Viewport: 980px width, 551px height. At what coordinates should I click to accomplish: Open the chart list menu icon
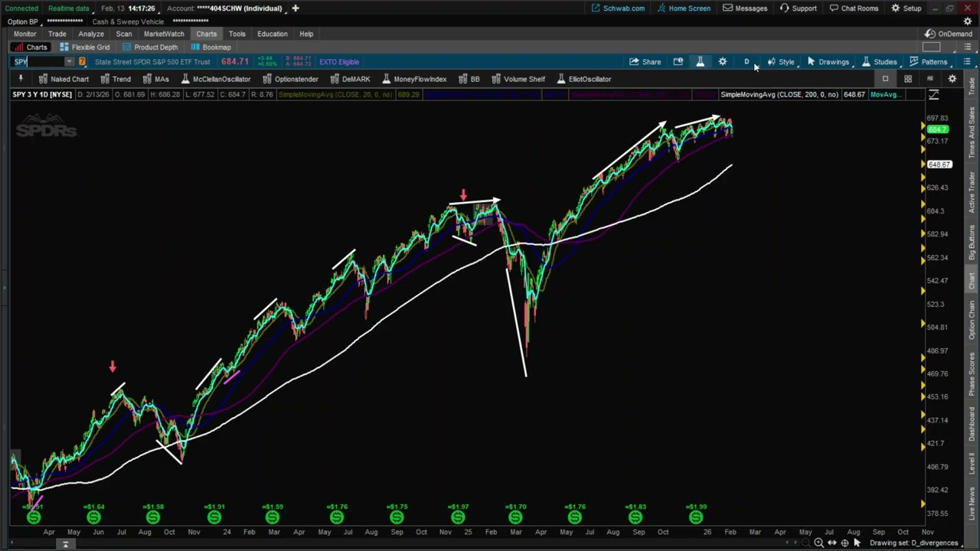coord(967,62)
